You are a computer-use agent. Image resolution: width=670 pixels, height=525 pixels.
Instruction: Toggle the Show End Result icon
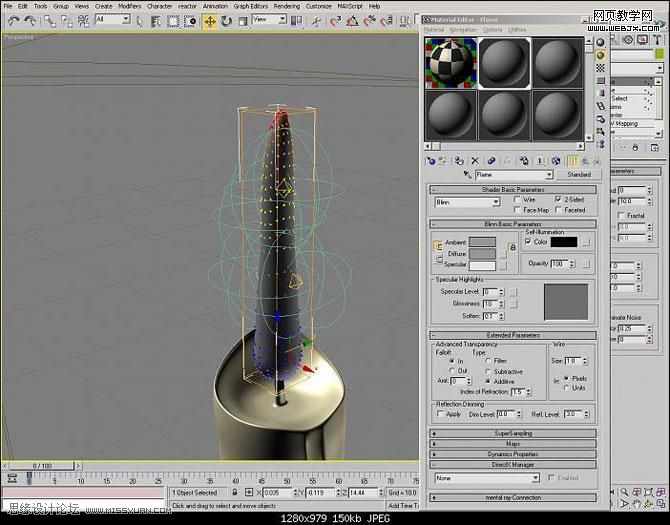573,161
